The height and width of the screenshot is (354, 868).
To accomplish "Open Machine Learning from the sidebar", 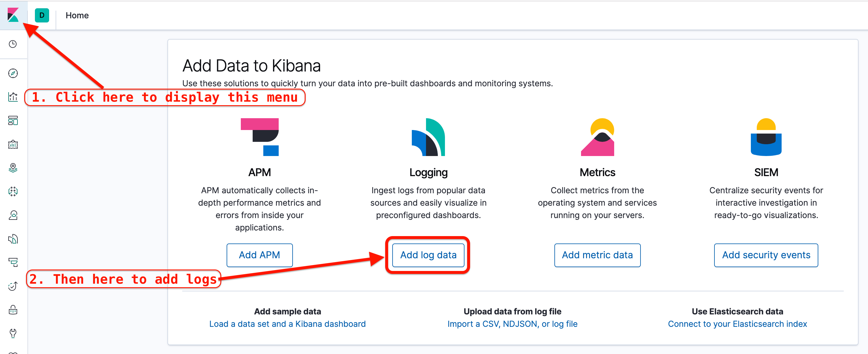I will point(13,191).
